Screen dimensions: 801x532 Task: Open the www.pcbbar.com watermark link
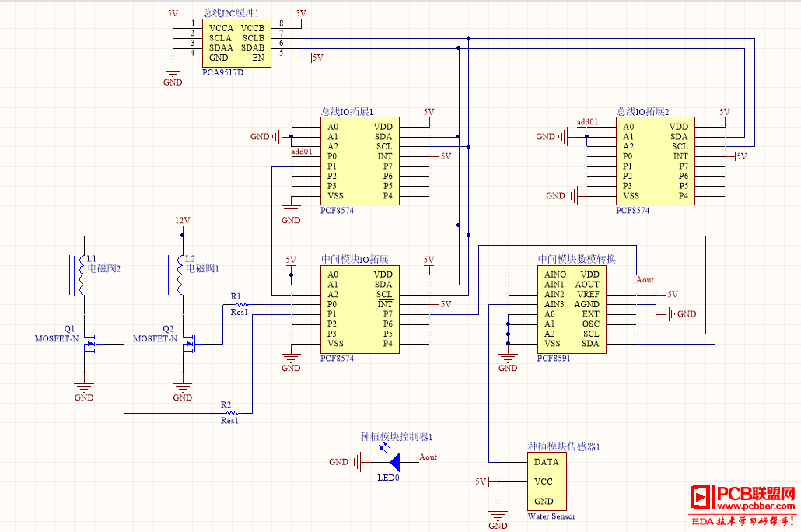click(x=756, y=506)
